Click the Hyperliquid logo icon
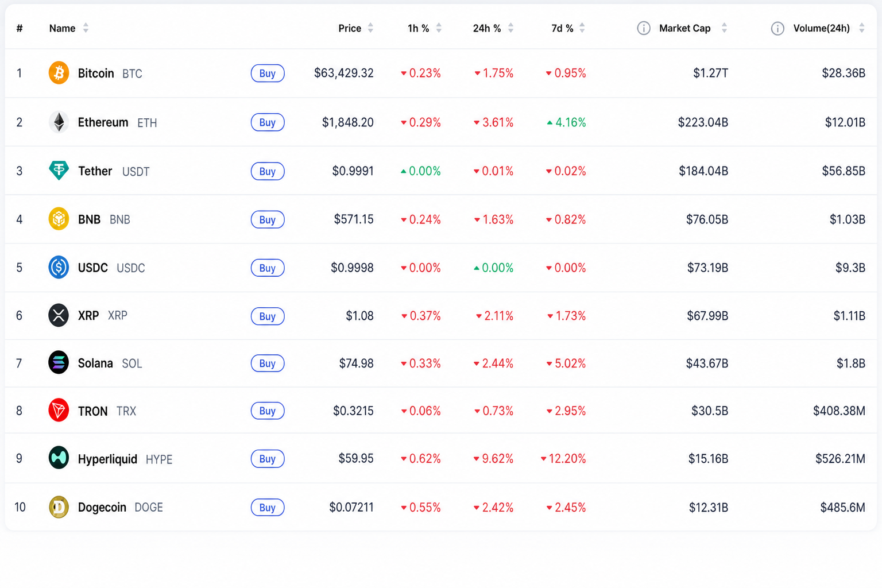Screen dimensions: 882x588 [59, 458]
